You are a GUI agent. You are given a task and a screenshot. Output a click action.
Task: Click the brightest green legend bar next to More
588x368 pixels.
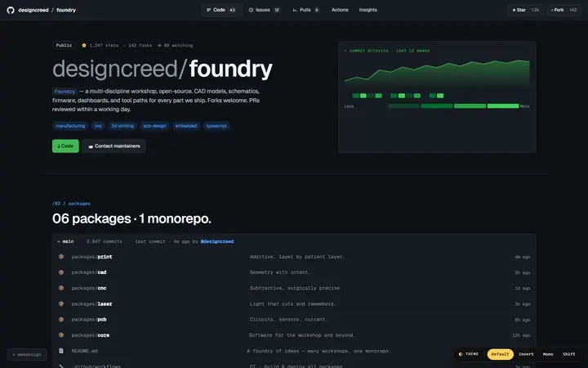pos(503,106)
